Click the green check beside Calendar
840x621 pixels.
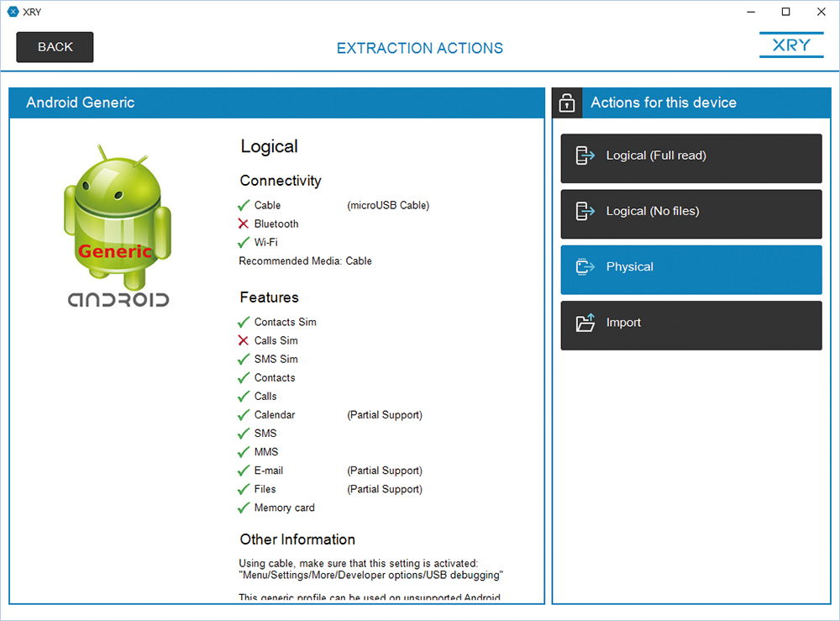(244, 415)
